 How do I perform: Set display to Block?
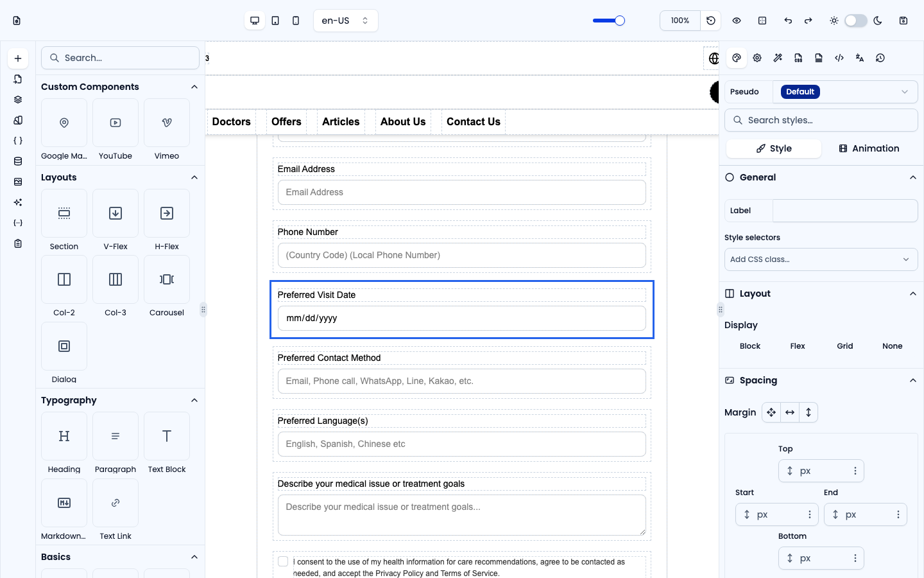[750, 346]
